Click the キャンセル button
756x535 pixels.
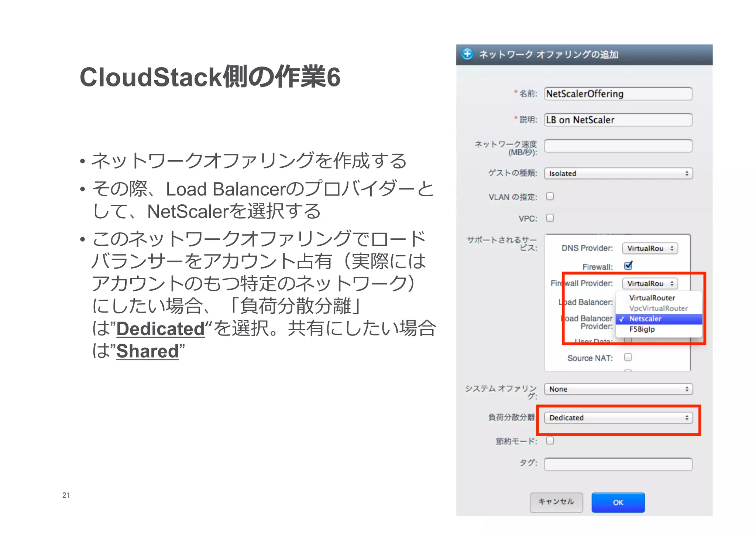[x=556, y=502]
